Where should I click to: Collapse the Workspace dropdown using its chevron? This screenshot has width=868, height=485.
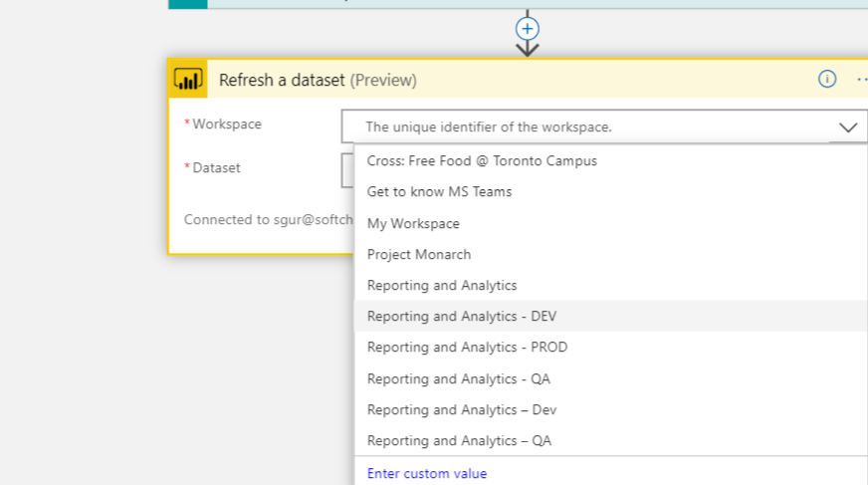[847, 127]
